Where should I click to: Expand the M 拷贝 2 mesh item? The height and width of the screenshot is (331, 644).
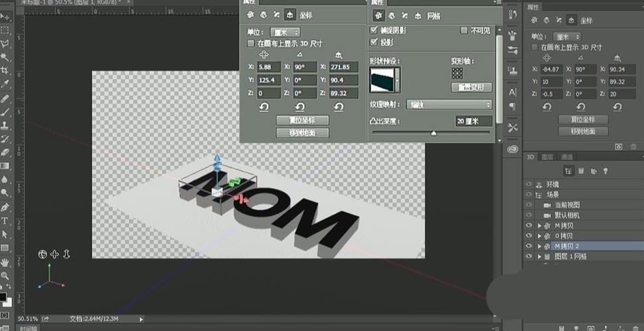539,246
